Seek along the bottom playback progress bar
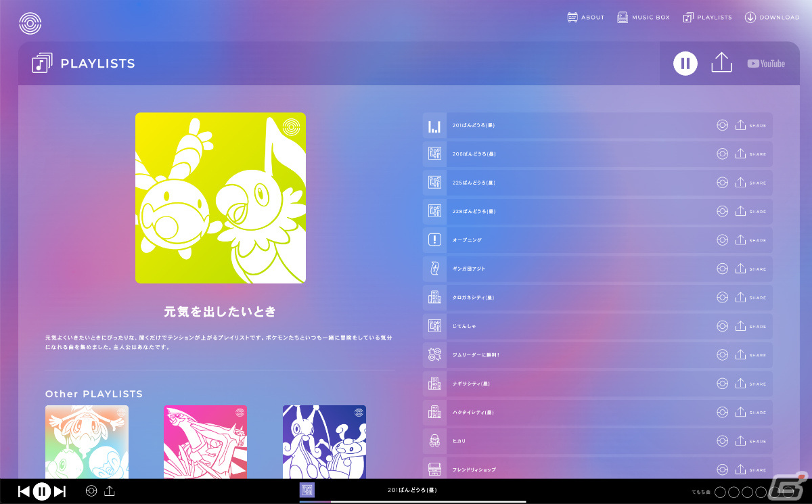 tap(413, 502)
